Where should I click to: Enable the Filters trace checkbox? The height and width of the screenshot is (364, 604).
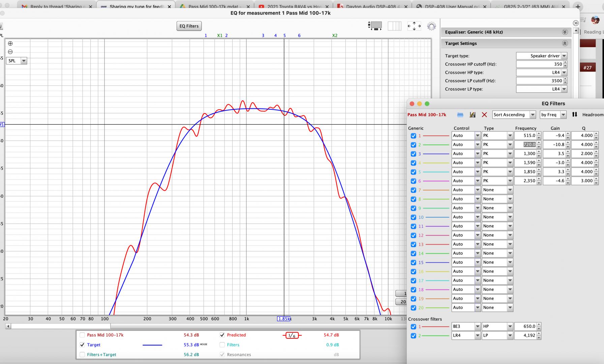(x=222, y=345)
